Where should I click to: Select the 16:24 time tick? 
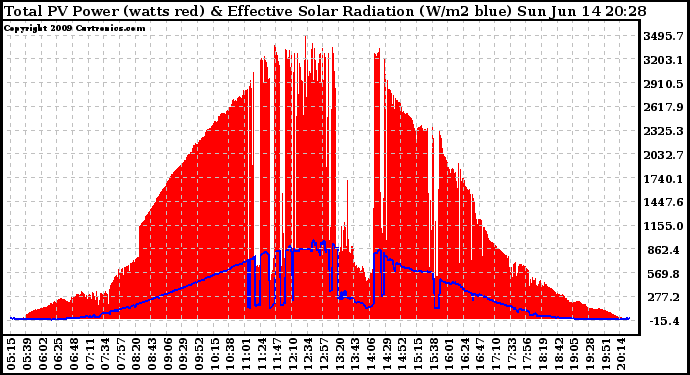click(x=464, y=354)
